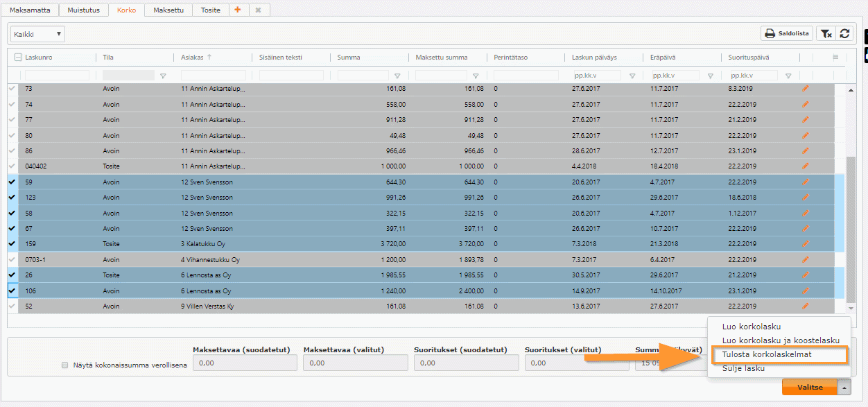Toggle the select-all checkbox in the header
This screenshot has width=868, height=407.
click(x=17, y=57)
